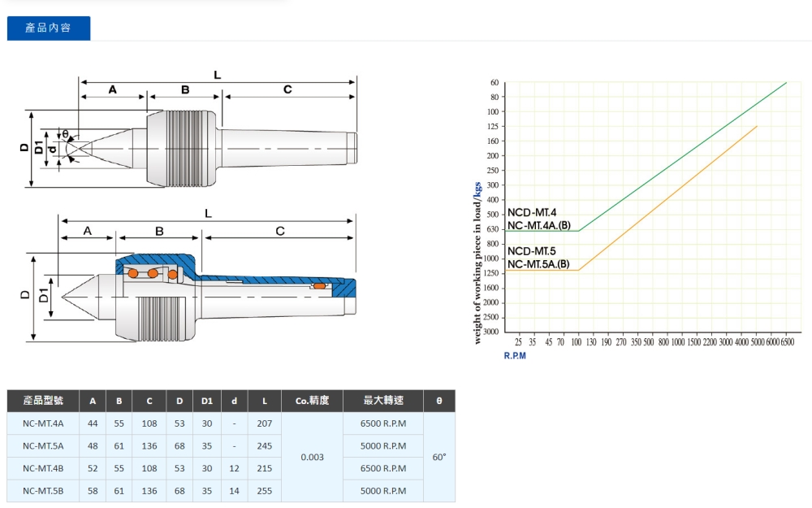The image size is (812, 508).
Task: Click the L value 207 in the table
Action: pyautogui.click(x=264, y=423)
